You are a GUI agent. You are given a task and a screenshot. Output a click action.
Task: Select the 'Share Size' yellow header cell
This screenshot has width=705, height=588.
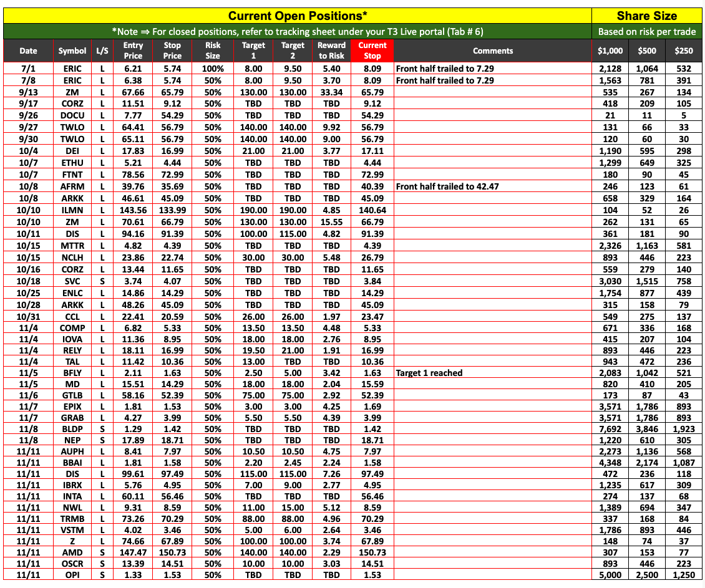click(646, 16)
